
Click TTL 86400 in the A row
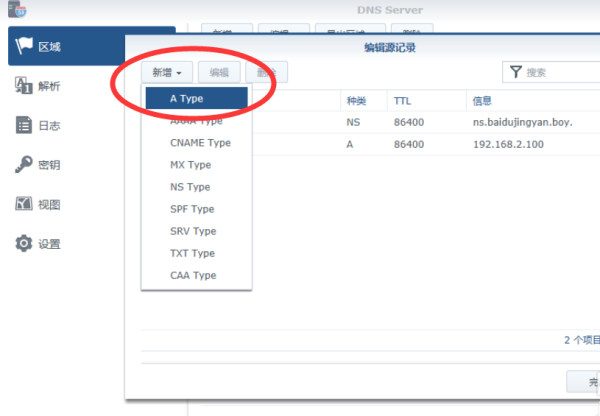pyautogui.click(x=409, y=144)
